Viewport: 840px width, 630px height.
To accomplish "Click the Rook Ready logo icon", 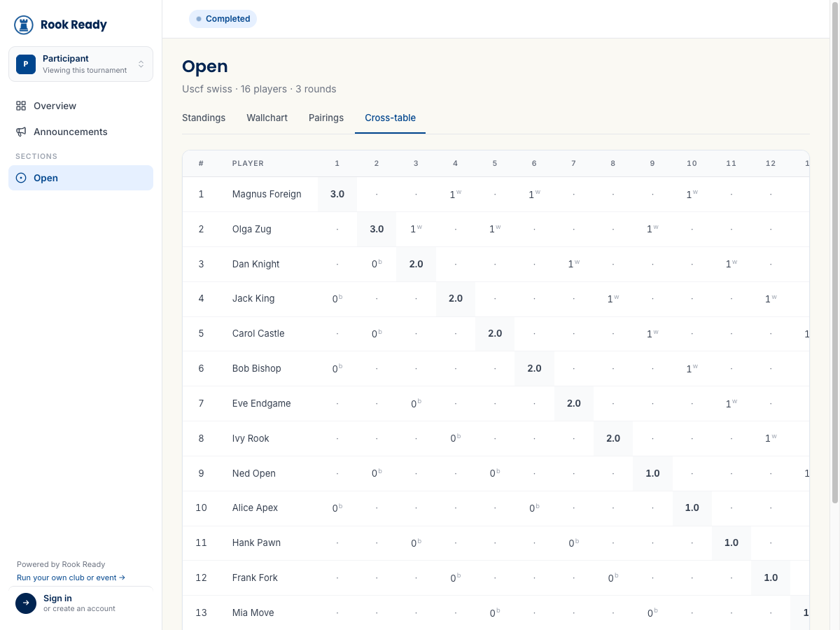I will click(24, 25).
